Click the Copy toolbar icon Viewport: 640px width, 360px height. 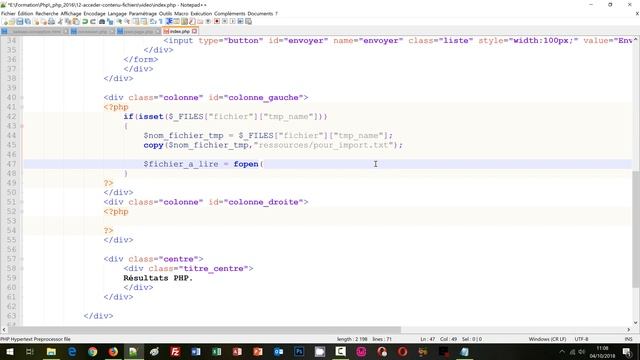point(68,21)
